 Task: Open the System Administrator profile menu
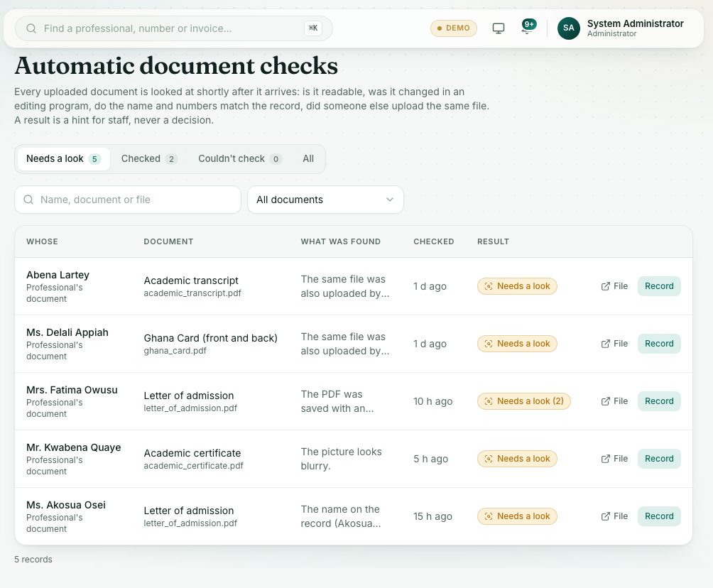tap(621, 28)
